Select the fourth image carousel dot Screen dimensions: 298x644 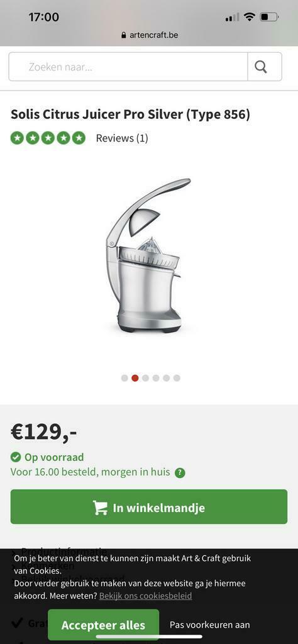(156, 378)
